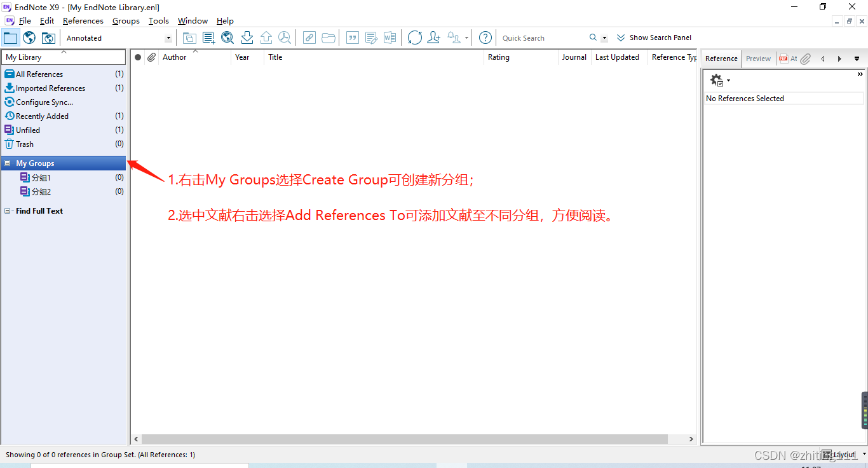The image size is (868, 468).
Task: Click the Copy to Local Library icon
Action: pyautogui.click(x=189, y=38)
